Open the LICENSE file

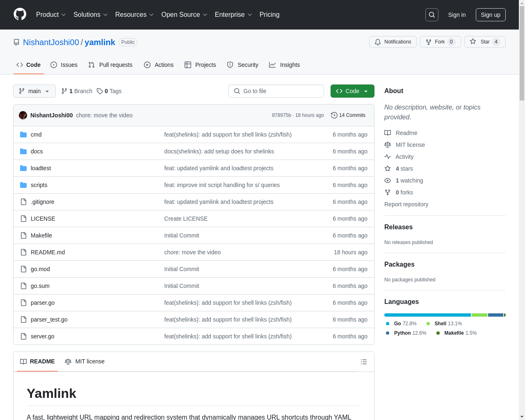click(x=43, y=219)
